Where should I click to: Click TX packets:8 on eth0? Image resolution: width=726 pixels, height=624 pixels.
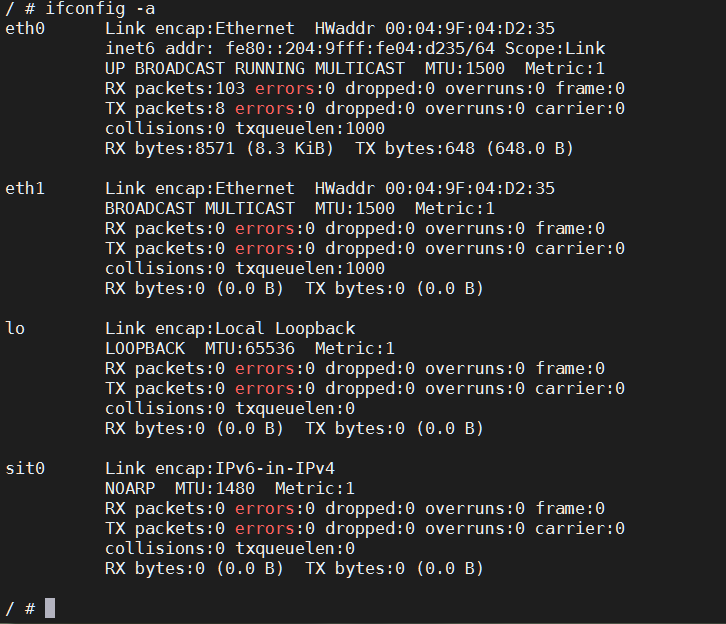tap(165, 108)
